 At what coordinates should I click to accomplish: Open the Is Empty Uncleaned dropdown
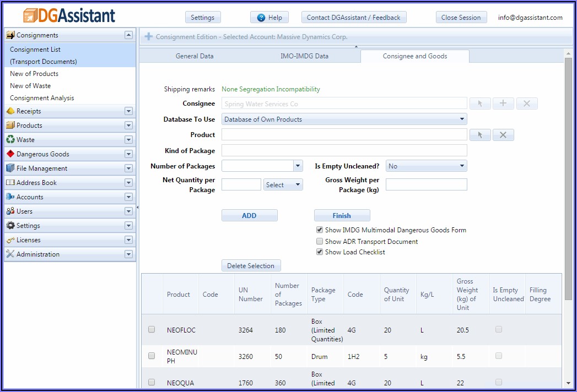[x=426, y=166]
